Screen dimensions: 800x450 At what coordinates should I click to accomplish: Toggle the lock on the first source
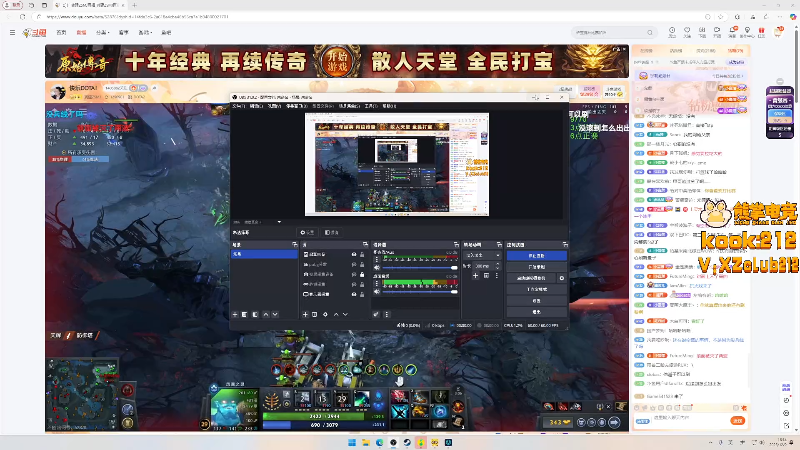pyautogui.click(x=362, y=254)
